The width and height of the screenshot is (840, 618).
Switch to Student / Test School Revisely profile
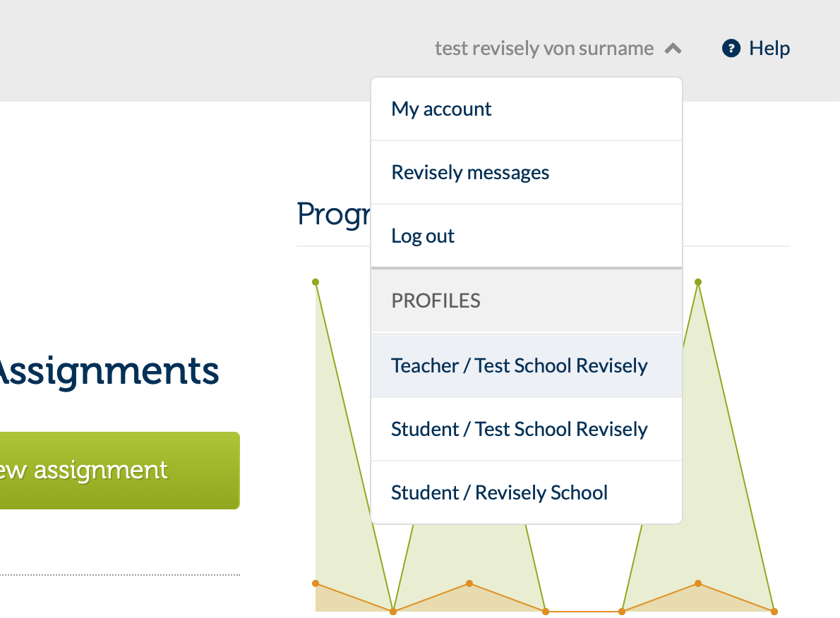519,429
